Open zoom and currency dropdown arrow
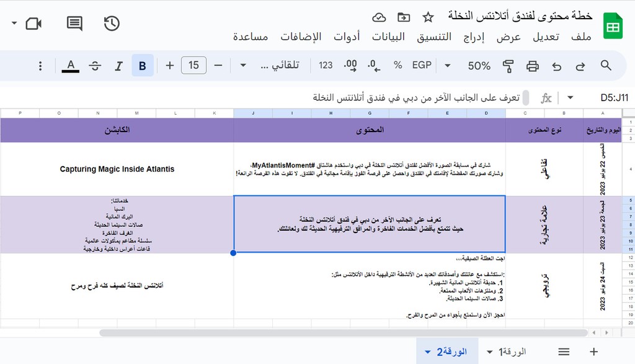This screenshot has height=364, width=635. pyautogui.click(x=448, y=66)
